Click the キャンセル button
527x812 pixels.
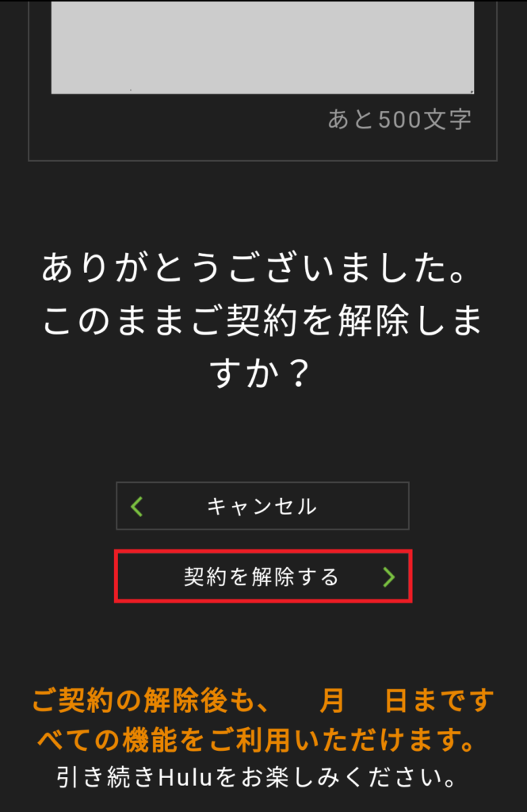262,506
